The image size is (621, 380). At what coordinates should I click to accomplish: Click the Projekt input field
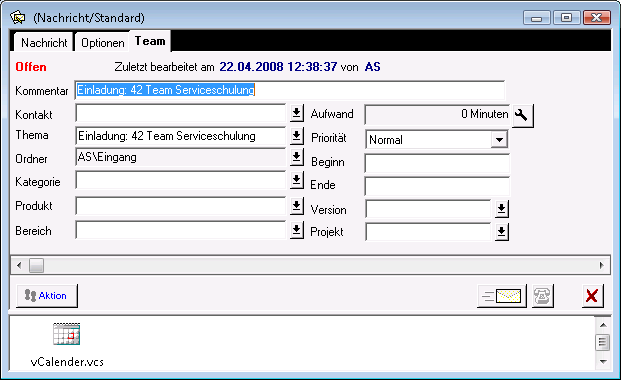tap(428, 232)
